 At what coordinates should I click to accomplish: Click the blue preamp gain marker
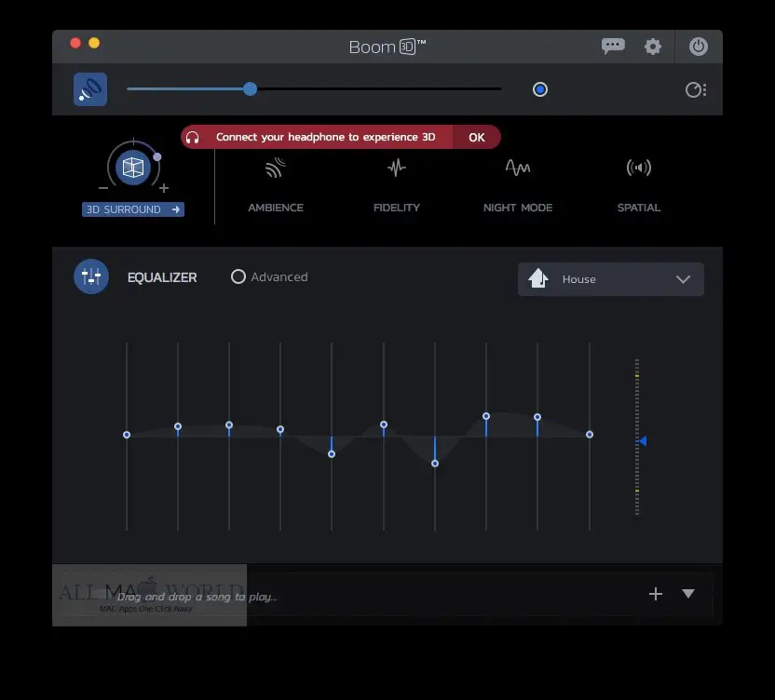(643, 440)
